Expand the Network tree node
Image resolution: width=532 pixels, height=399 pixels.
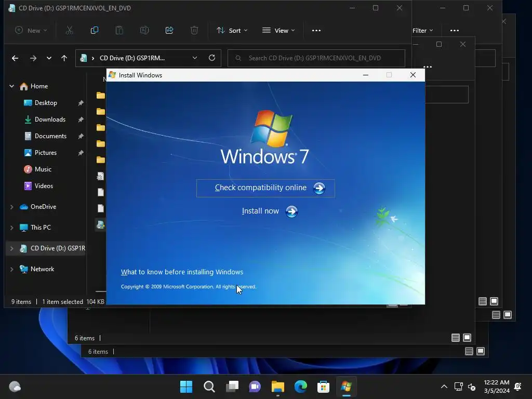[11, 269]
